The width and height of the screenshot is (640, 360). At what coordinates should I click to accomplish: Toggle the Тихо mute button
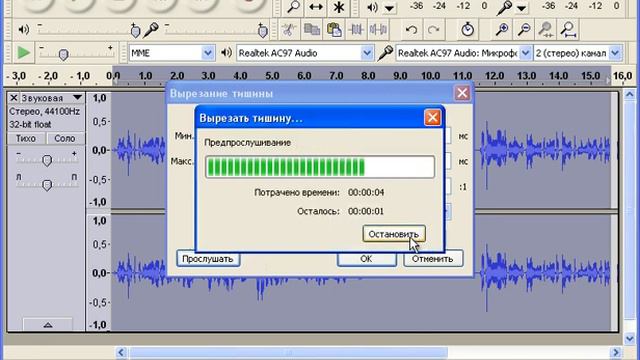pos(26,138)
